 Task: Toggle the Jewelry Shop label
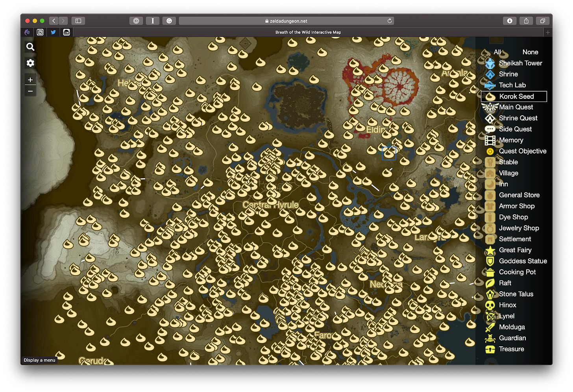point(519,228)
